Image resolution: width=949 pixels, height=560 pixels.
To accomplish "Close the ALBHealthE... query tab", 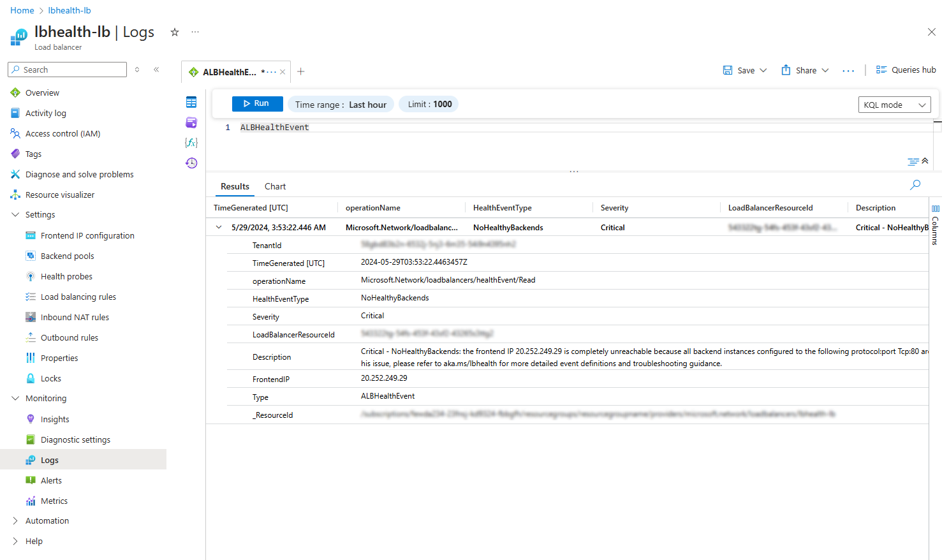I will click(283, 72).
